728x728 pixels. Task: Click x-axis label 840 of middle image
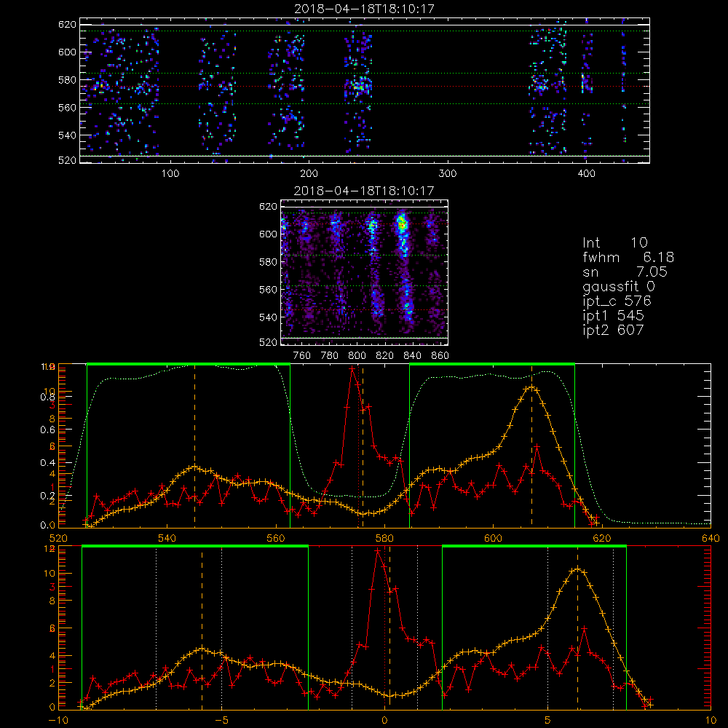click(412, 356)
